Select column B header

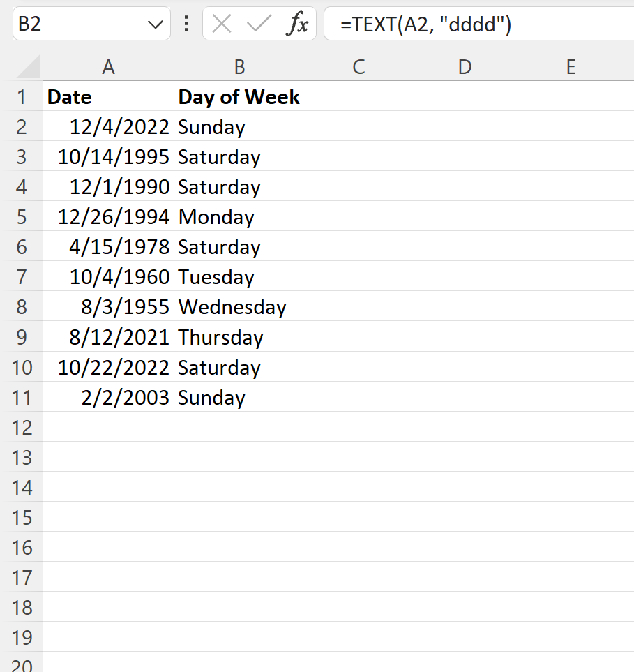239,67
